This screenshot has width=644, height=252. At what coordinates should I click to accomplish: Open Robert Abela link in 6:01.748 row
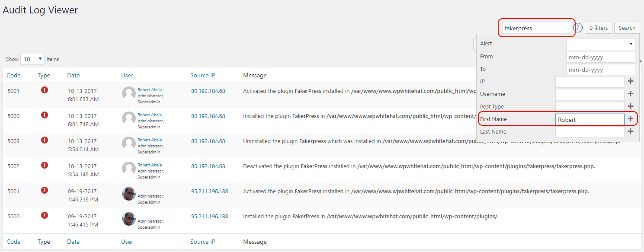[150, 115]
